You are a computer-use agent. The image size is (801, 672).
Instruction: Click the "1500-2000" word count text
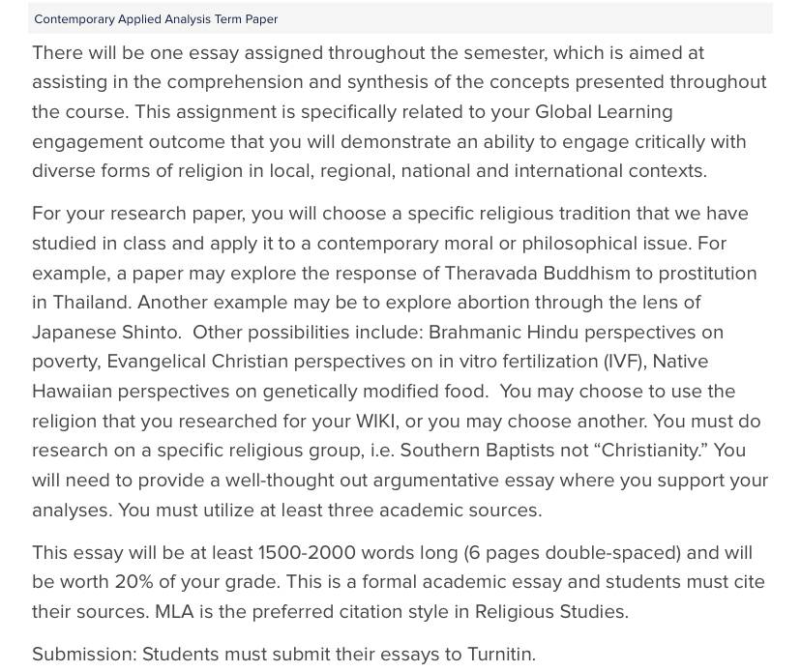pyautogui.click(x=307, y=552)
